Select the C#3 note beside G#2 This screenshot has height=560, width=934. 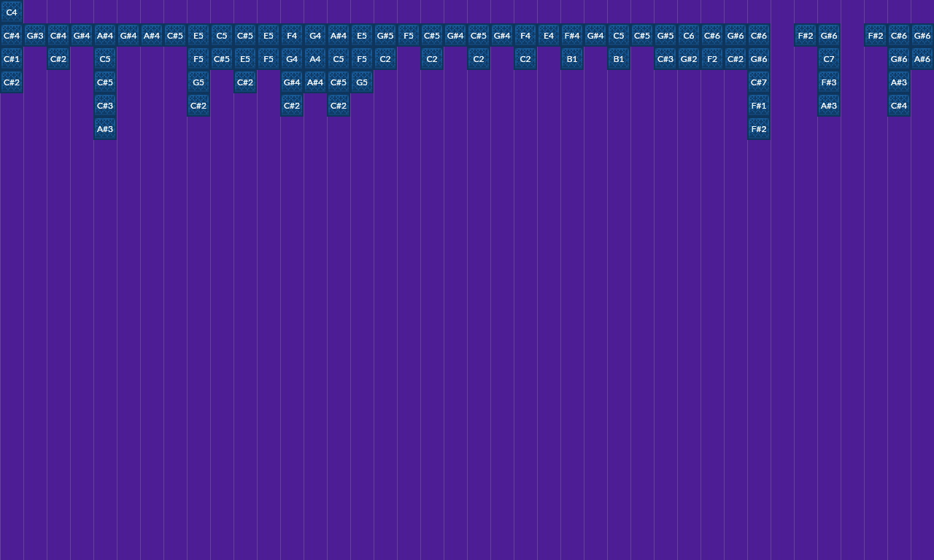665,58
